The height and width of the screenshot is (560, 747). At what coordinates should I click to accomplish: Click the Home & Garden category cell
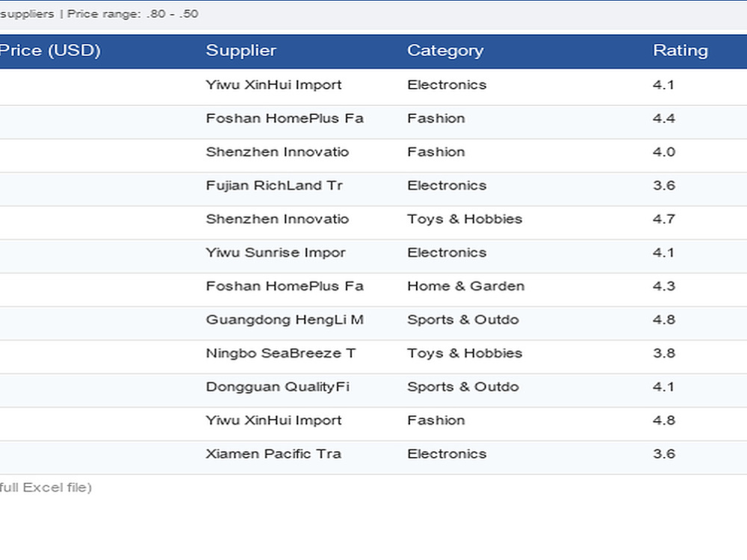466,286
